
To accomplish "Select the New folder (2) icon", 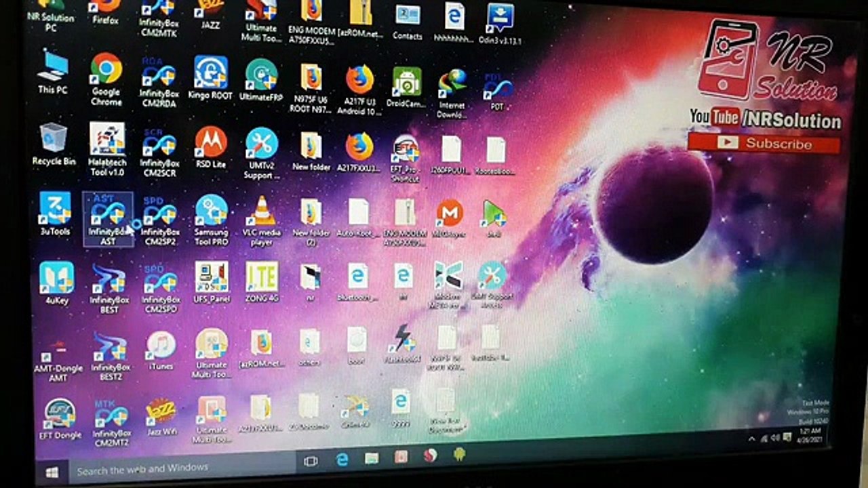I will (311, 222).
